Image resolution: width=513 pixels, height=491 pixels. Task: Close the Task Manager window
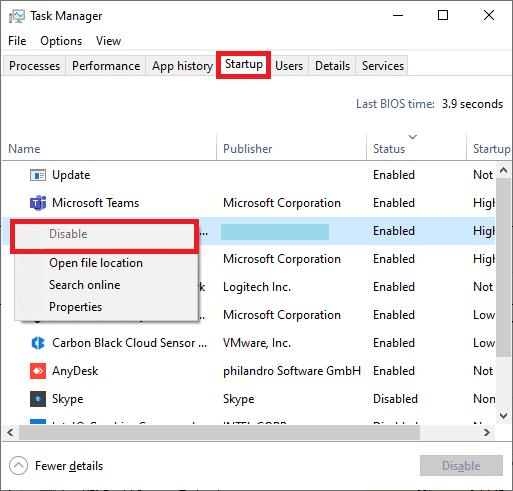(x=489, y=15)
